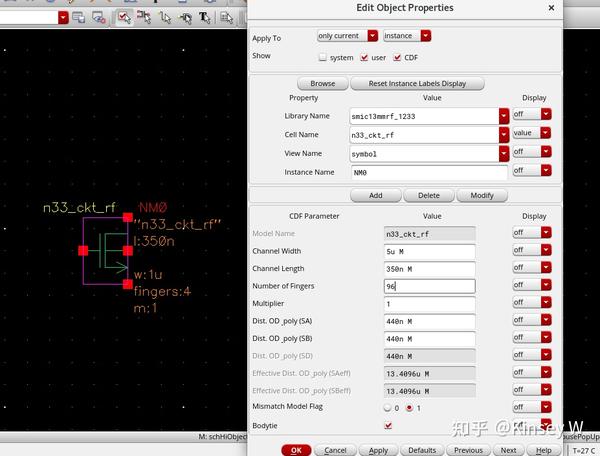The image size is (600, 456).
Task: Toggle the CDF Show checkbox
Action: click(397, 57)
